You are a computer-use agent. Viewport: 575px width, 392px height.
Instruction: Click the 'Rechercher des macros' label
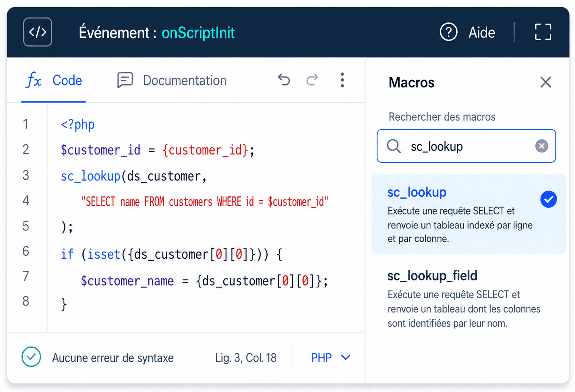pyautogui.click(x=442, y=117)
